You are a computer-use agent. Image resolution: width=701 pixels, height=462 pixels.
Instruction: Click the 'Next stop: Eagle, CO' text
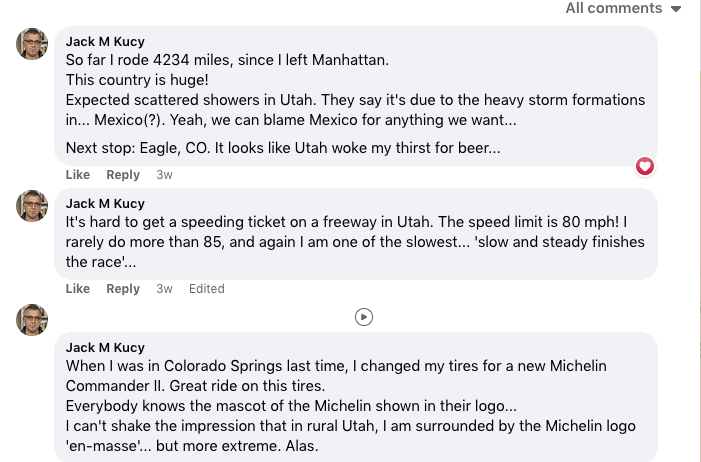pyautogui.click(x=282, y=148)
